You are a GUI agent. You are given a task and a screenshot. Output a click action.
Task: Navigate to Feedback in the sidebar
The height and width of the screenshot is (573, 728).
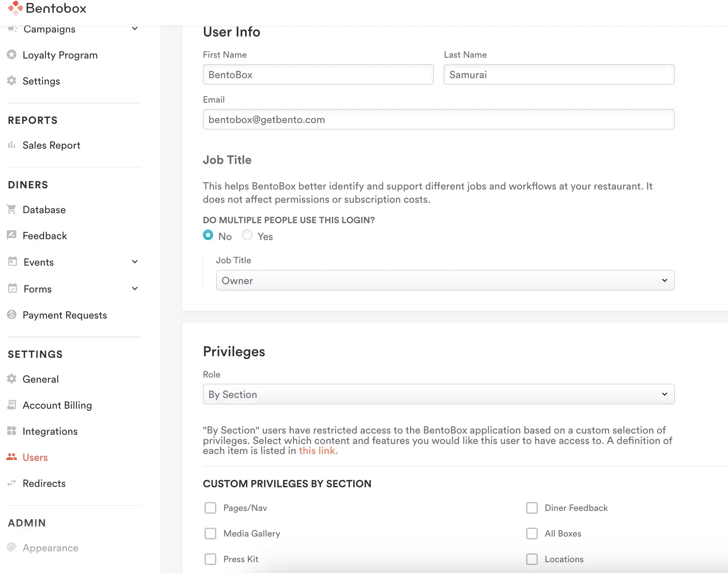(x=45, y=236)
